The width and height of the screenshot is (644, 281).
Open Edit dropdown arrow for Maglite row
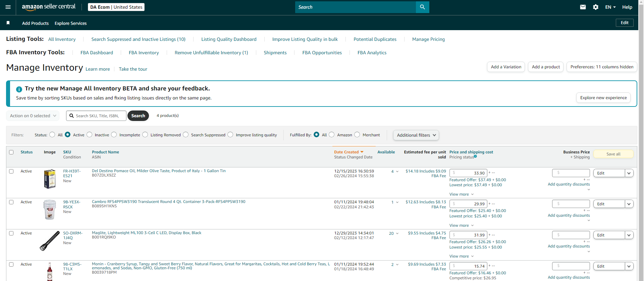(629, 235)
